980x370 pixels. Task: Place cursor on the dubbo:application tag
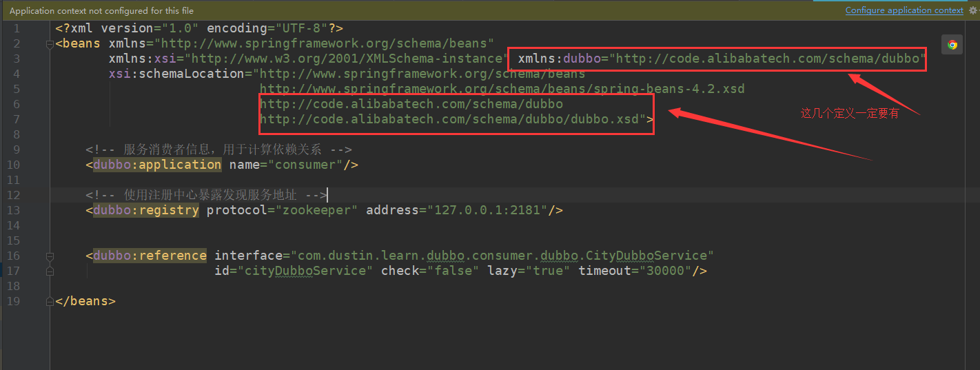tap(157, 165)
